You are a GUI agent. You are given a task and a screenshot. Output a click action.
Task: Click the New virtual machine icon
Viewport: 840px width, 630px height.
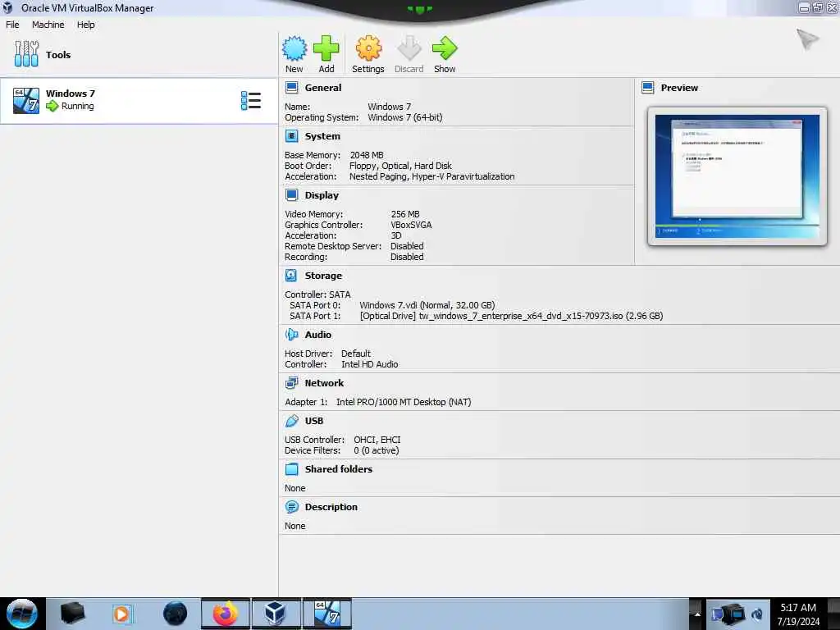click(294, 48)
